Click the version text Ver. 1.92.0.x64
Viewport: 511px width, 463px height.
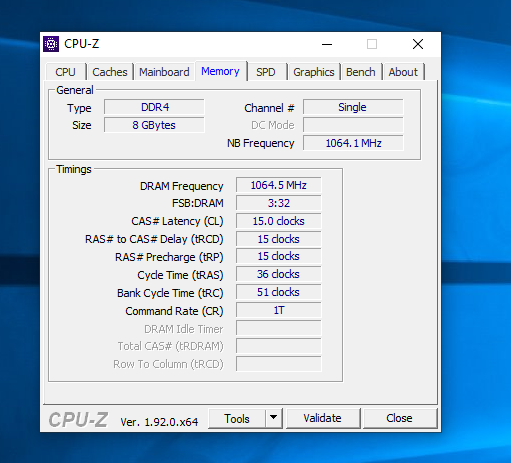pos(159,422)
